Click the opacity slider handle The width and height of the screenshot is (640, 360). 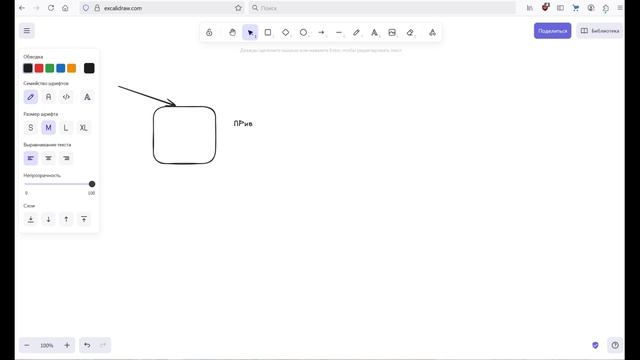92,184
